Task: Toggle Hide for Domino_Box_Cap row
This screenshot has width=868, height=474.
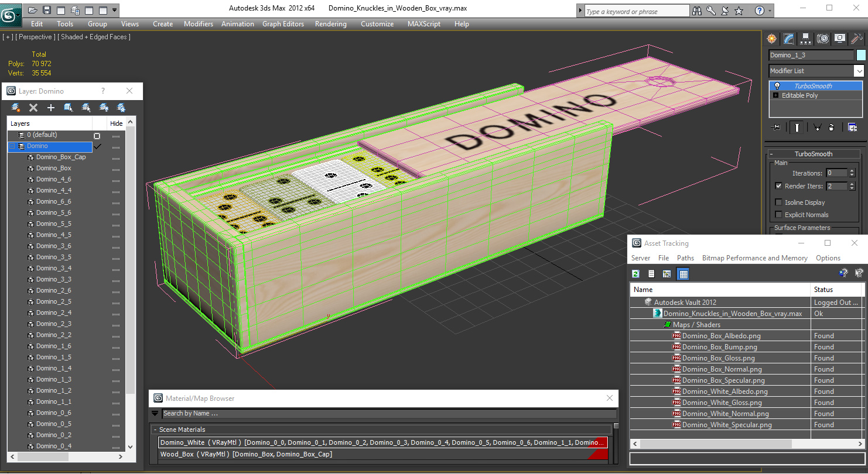Action: (116, 157)
